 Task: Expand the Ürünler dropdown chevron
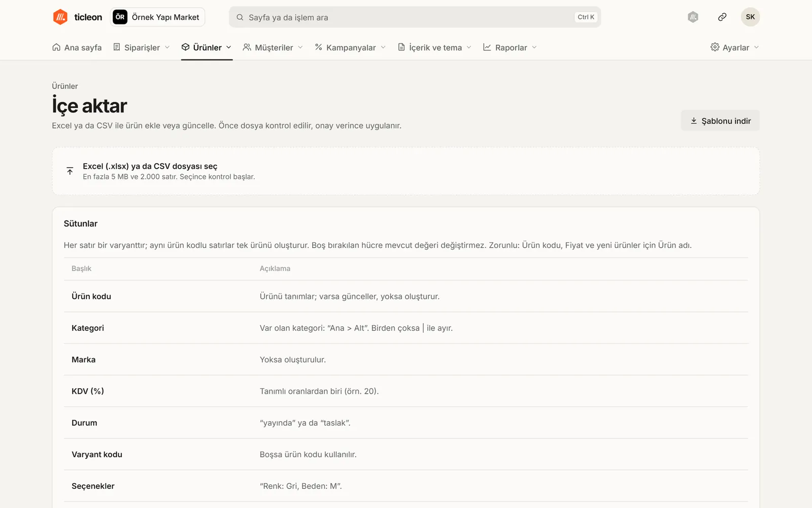coord(229,47)
